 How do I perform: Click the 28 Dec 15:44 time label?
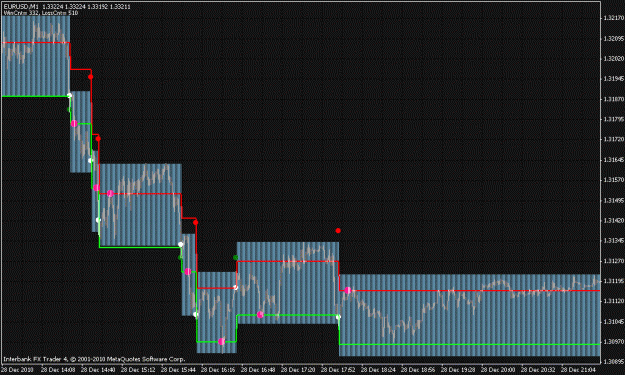pyautogui.click(x=178, y=370)
